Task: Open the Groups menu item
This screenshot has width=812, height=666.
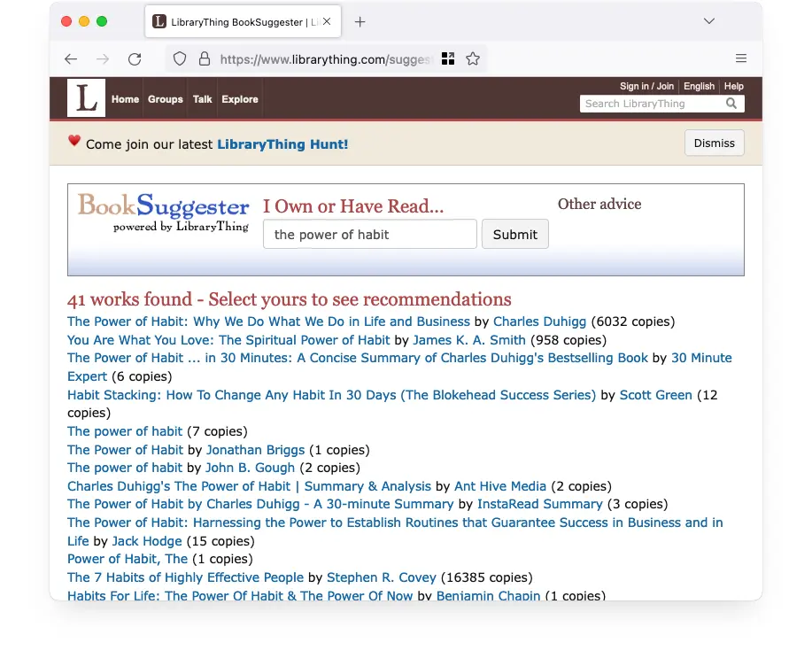Action: [x=166, y=99]
